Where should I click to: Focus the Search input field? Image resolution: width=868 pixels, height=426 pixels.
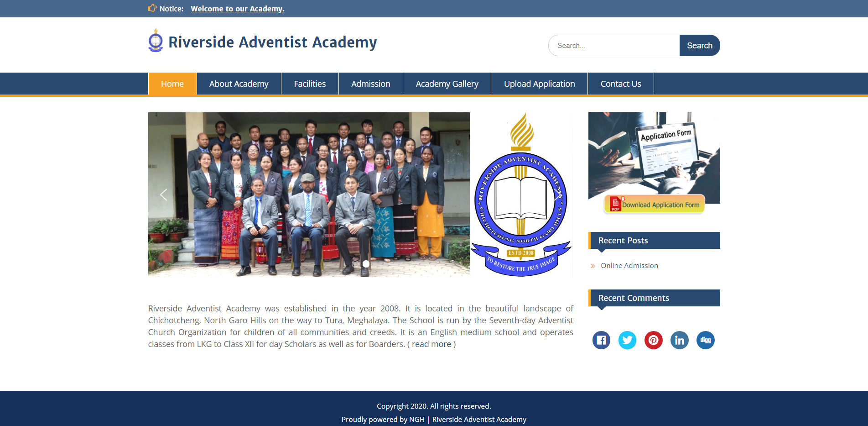pyautogui.click(x=614, y=46)
